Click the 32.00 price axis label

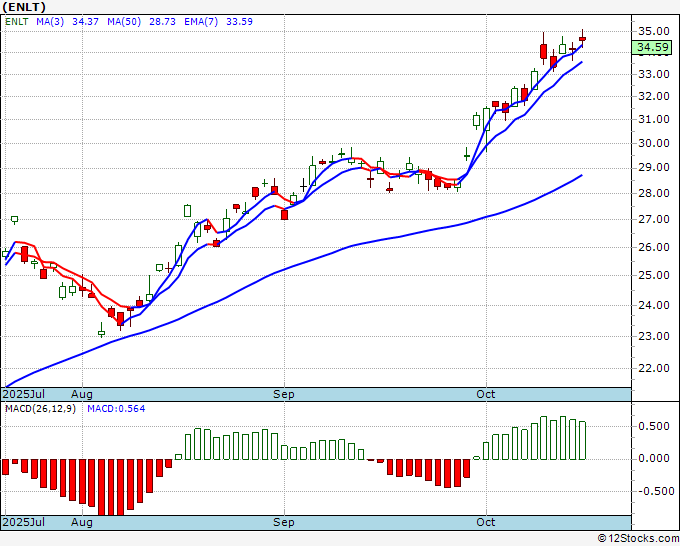[x=654, y=96]
